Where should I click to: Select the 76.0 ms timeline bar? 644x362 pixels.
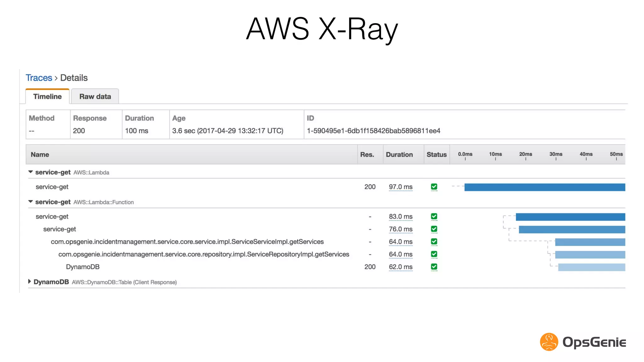(x=572, y=229)
